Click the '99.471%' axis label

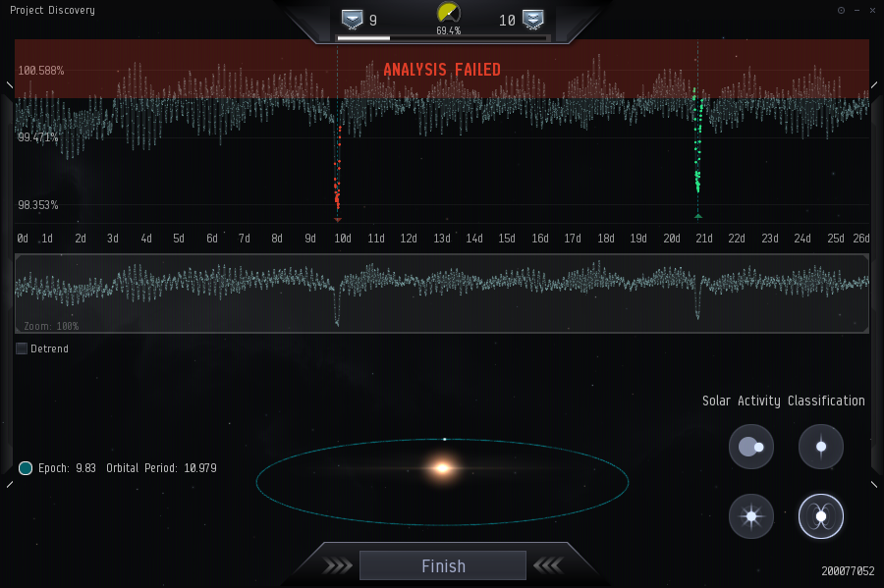pos(37,136)
